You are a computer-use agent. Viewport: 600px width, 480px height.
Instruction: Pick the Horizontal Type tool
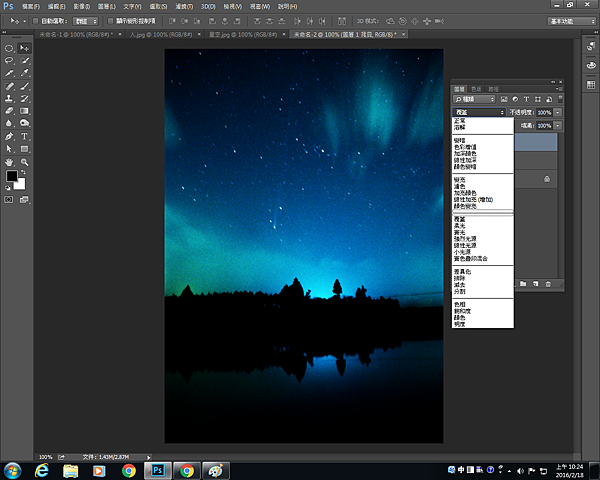click(x=25, y=136)
